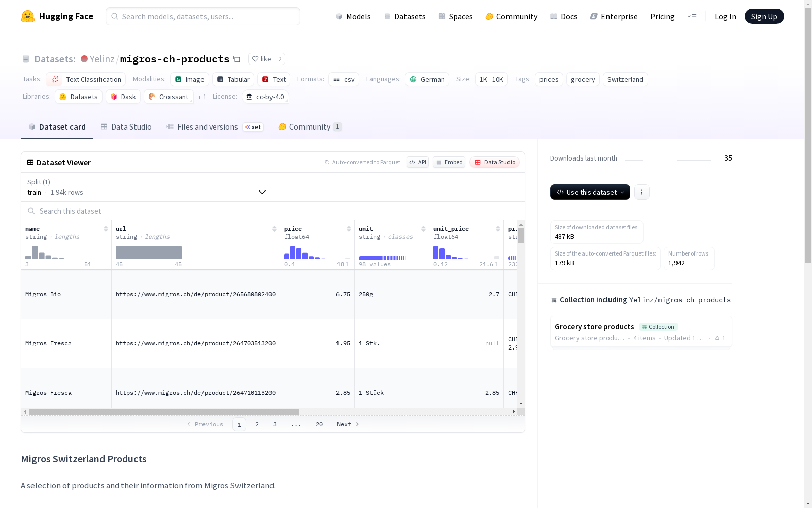Open the red Data Studio button in viewer header
Screen dimensions: 812x508
(x=495, y=162)
